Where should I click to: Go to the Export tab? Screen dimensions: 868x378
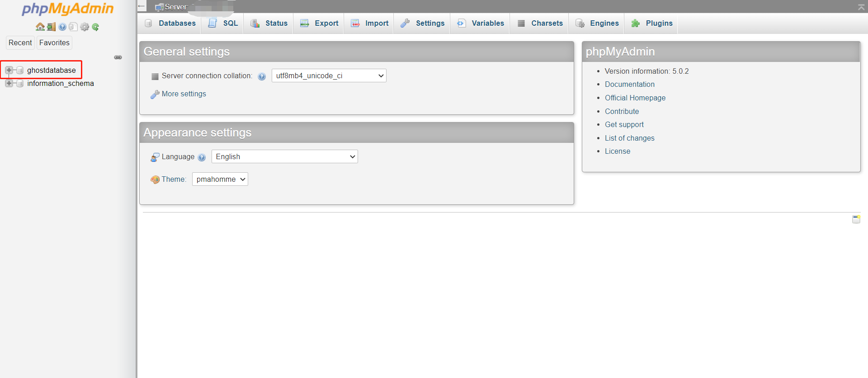point(319,24)
